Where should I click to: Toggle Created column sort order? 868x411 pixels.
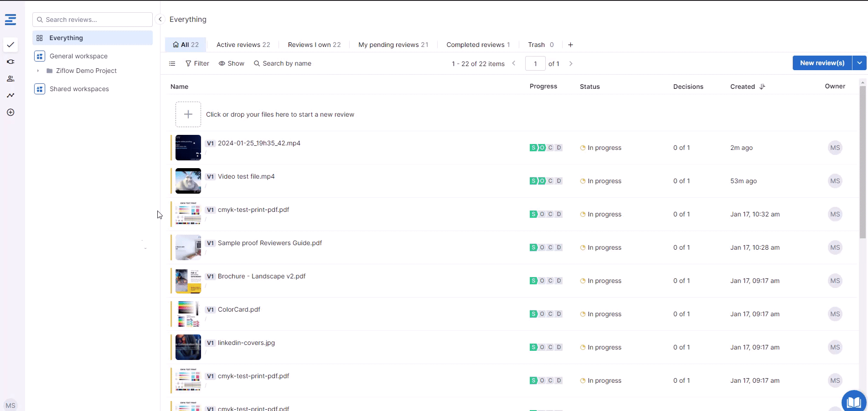click(762, 87)
